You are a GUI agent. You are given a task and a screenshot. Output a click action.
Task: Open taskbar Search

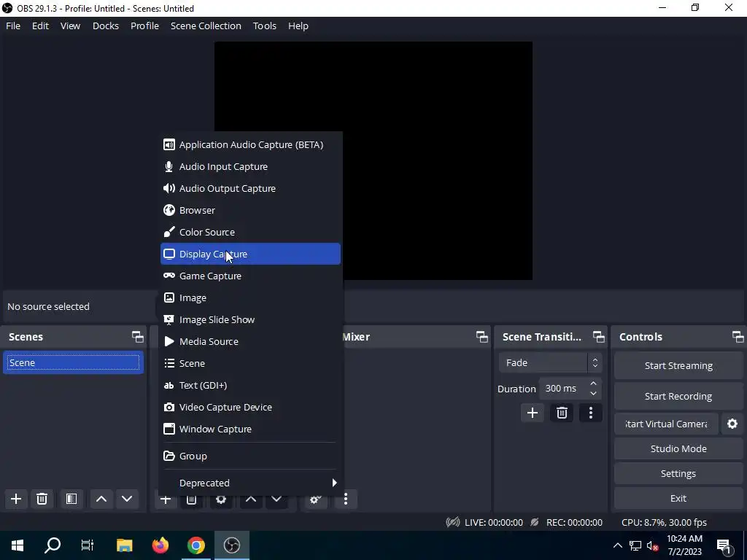tap(53, 545)
